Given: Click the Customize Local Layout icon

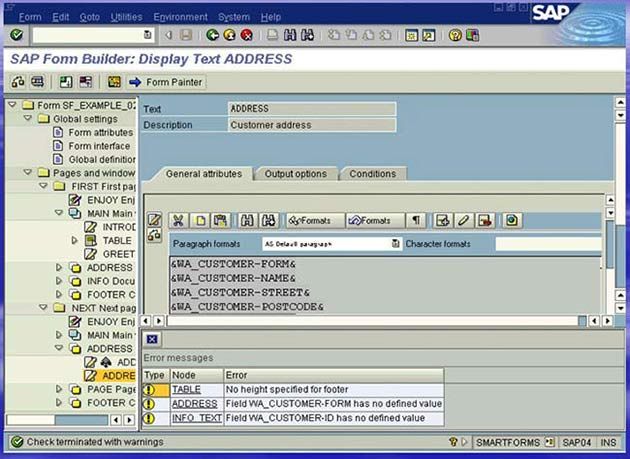Looking at the screenshot, I should tap(472, 35).
